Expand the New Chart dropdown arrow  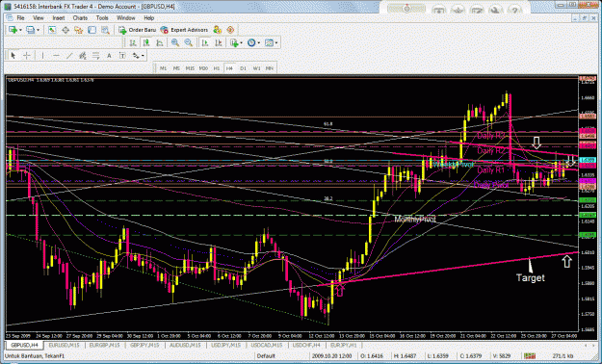(x=20, y=30)
